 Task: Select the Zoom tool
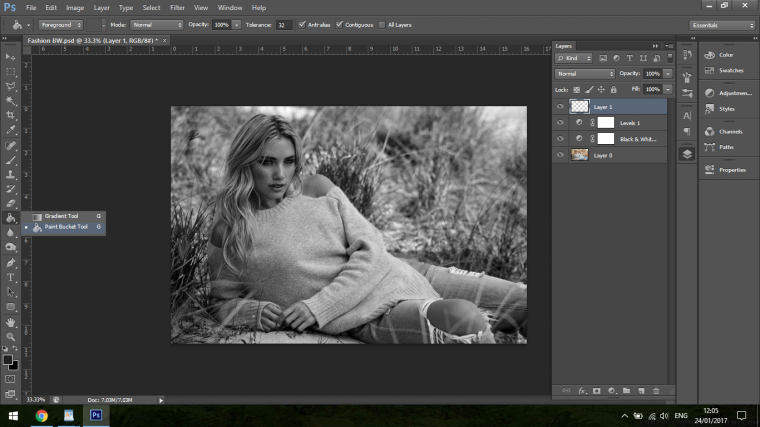(10, 337)
